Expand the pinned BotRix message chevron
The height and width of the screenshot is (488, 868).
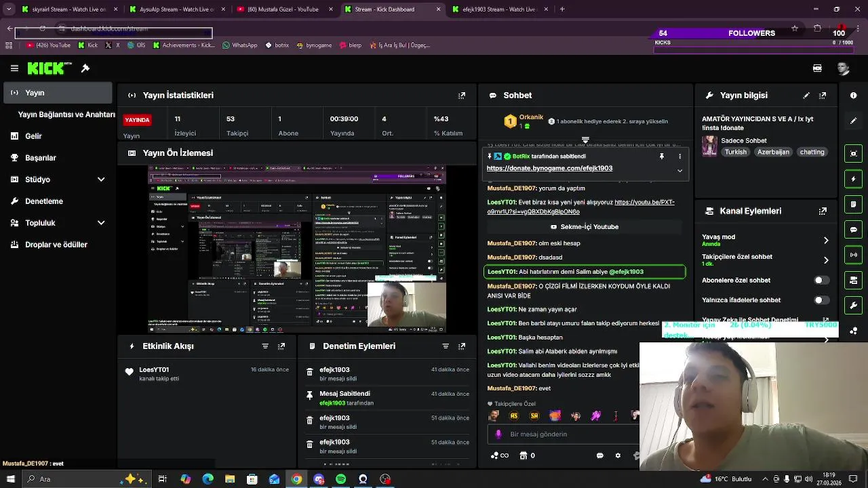(x=679, y=171)
